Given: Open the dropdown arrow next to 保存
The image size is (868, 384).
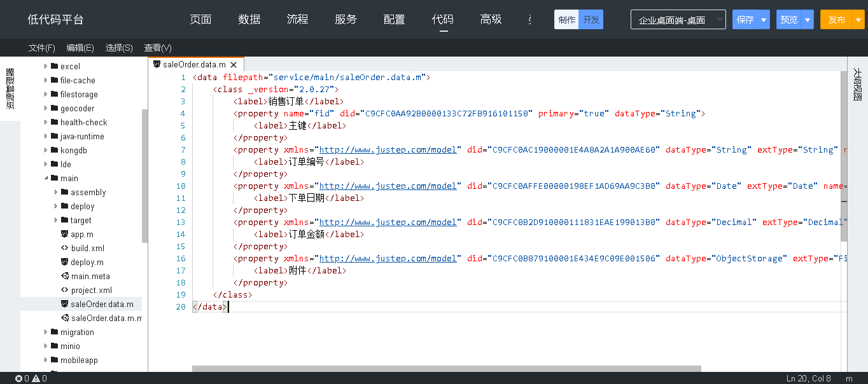Looking at the screenshot, I should (764, 20).
